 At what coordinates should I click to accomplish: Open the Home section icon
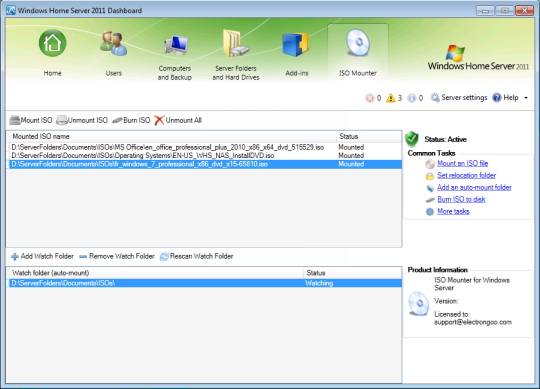point(52,43)
